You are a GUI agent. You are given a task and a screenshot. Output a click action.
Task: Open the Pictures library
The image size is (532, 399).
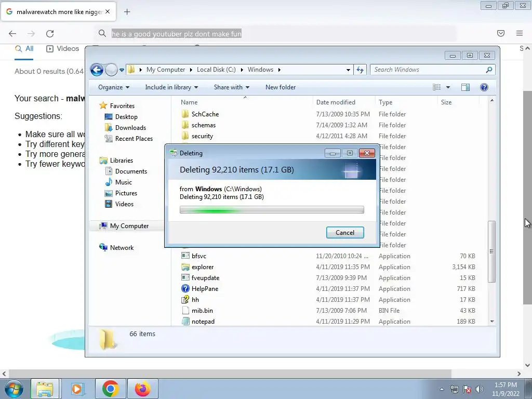pyautogui.click(x=121, y=193)
